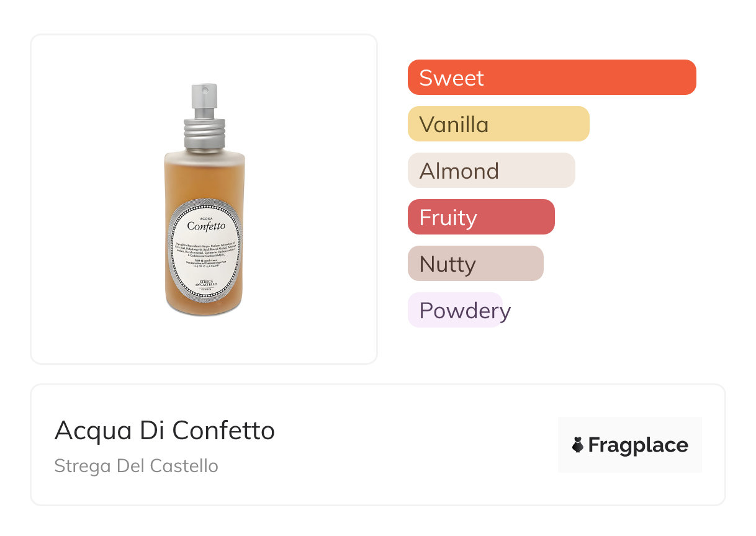Select the Sweet accord bar

[551, 78]
